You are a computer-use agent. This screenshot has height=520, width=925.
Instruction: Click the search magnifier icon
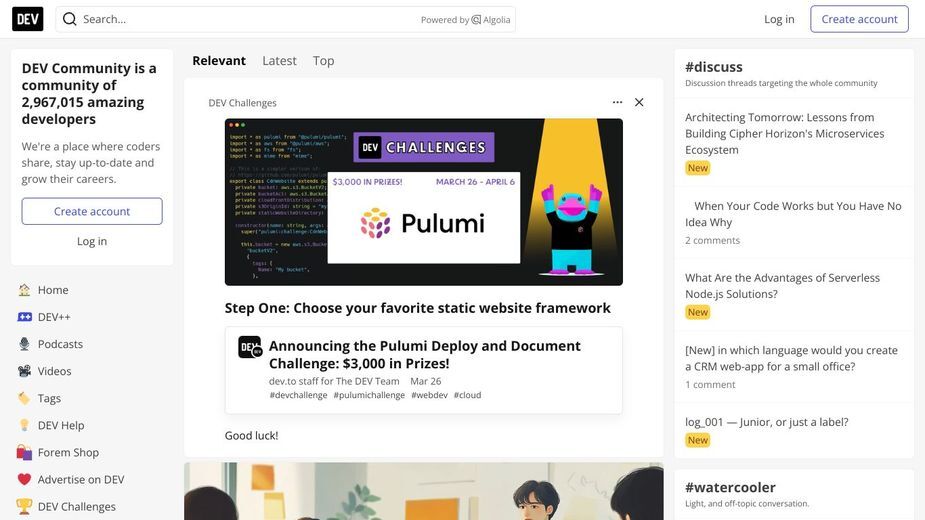70,19
